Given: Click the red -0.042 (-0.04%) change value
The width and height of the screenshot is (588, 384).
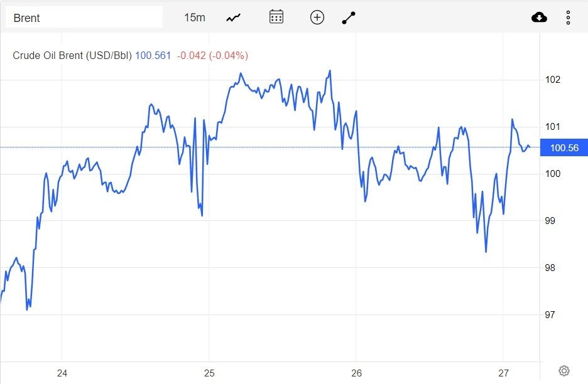Looking at the screenshot, I should (x=212, y=55).
